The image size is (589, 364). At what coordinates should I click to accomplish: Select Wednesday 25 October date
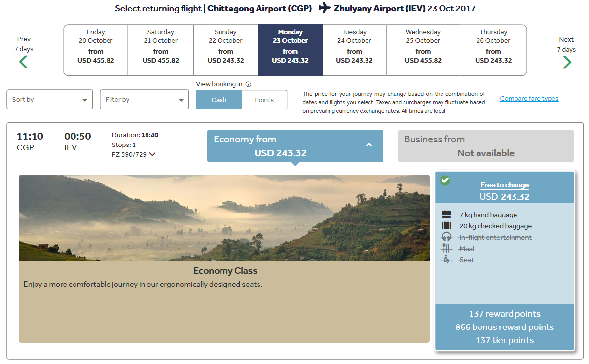coord(423,50)
